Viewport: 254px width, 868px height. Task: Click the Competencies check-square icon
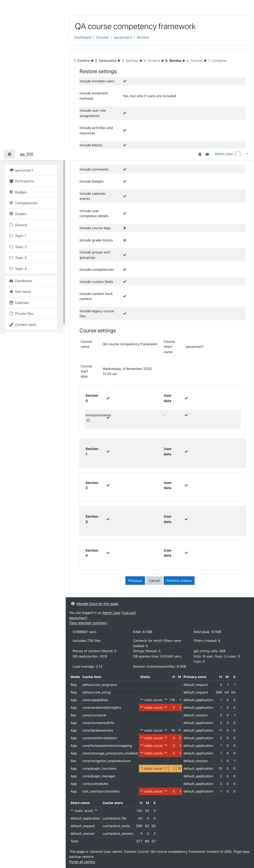point(12,203)
